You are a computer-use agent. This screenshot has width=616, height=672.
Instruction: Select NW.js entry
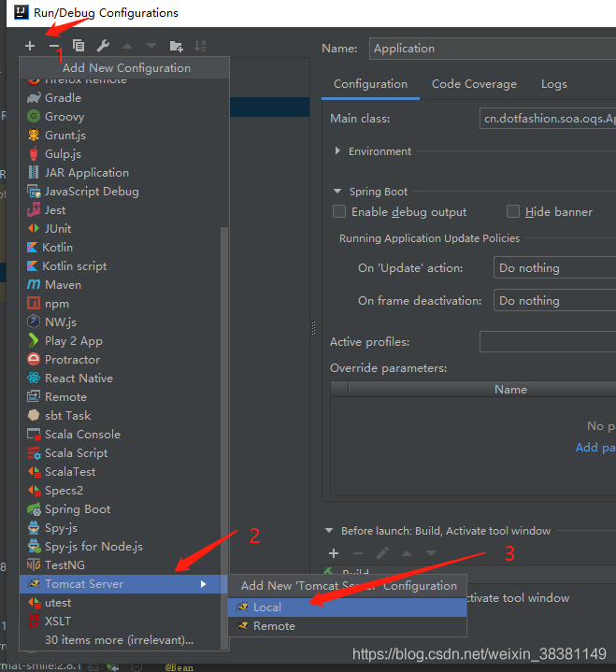(124, 322)
